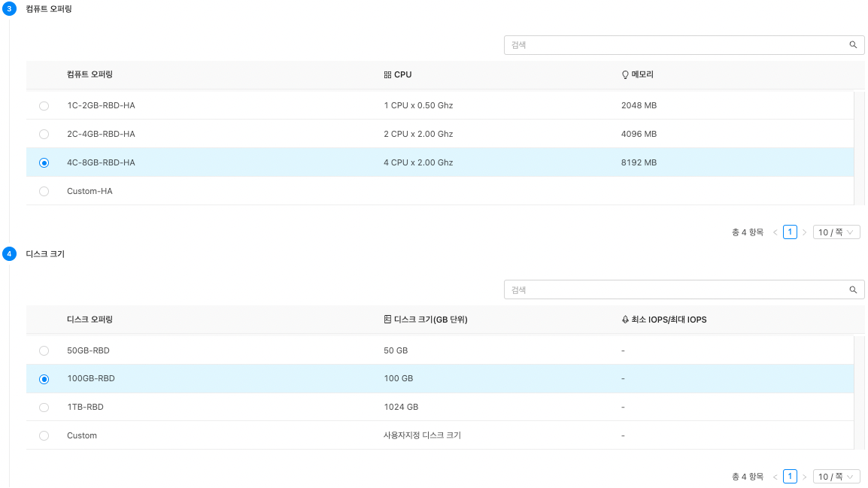Go to previous page of disk offerings
This screenshot has width=868, height=488.
(775, 477)
